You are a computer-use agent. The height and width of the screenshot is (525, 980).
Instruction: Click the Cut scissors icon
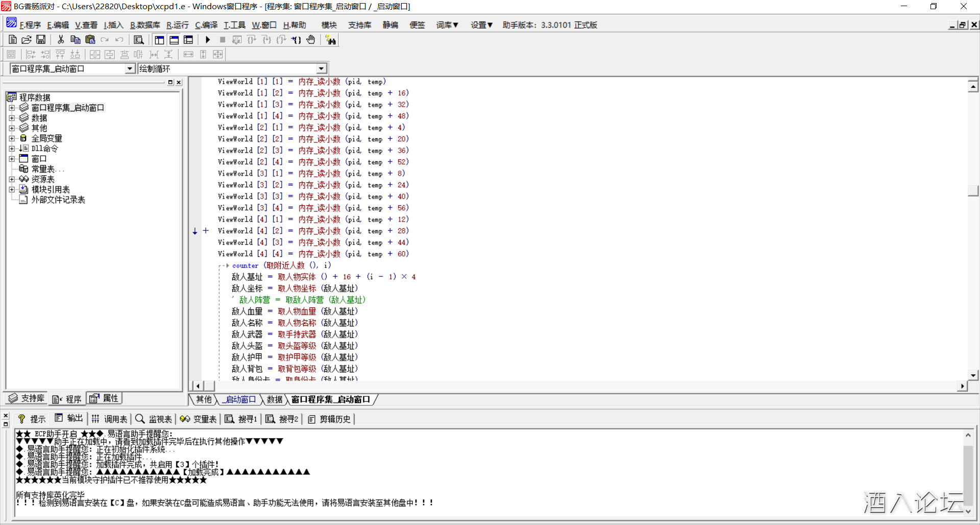pos(61,40)
